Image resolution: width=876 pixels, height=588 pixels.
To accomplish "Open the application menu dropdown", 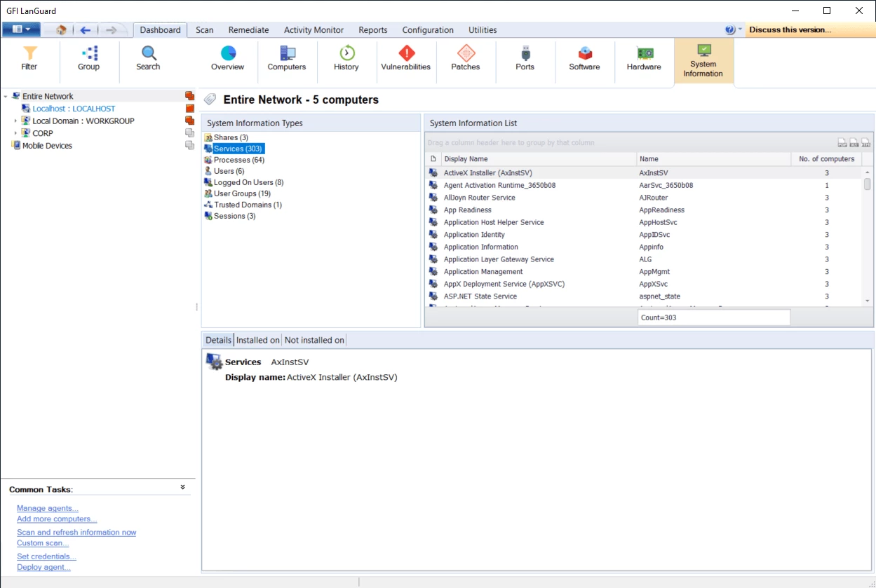I will 21,29.
